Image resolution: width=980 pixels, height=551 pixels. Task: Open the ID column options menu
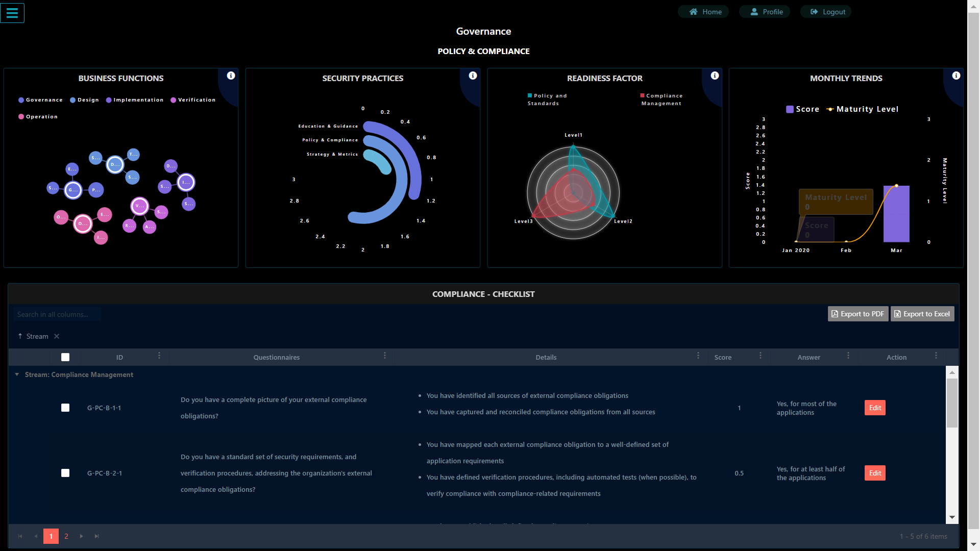159,356
